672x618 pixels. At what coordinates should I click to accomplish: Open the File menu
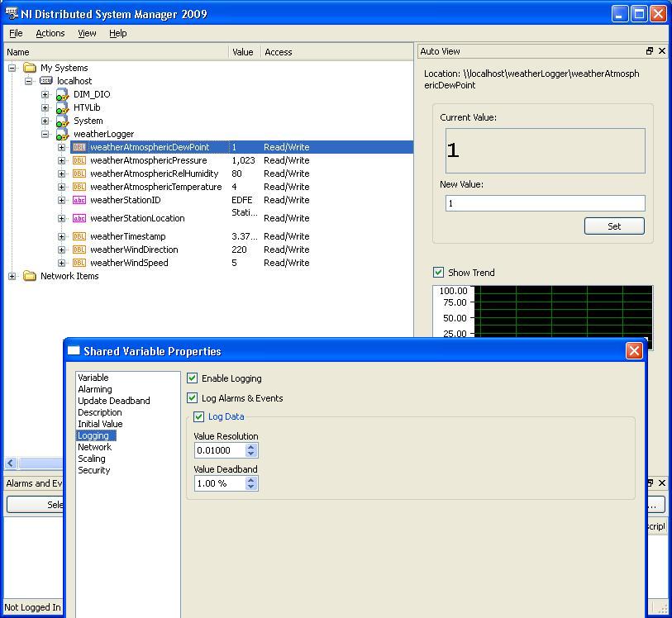click(16, 33)
